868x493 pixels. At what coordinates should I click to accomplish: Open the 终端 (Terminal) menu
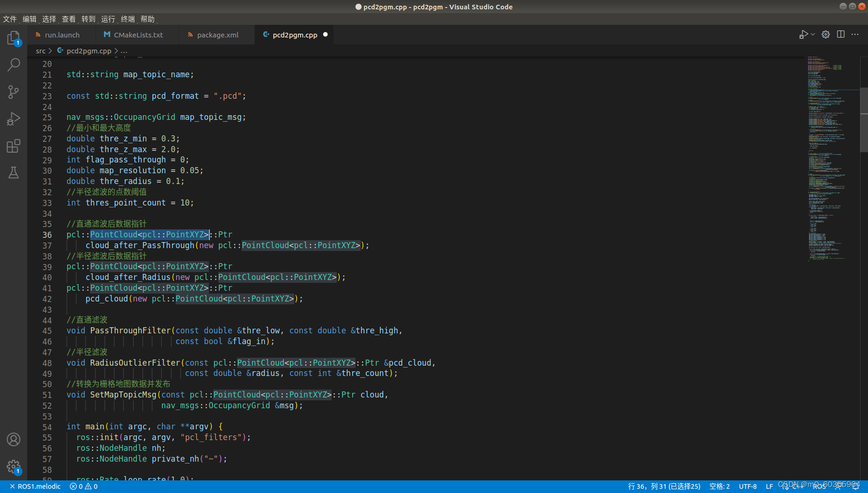(x=128, y=19)
